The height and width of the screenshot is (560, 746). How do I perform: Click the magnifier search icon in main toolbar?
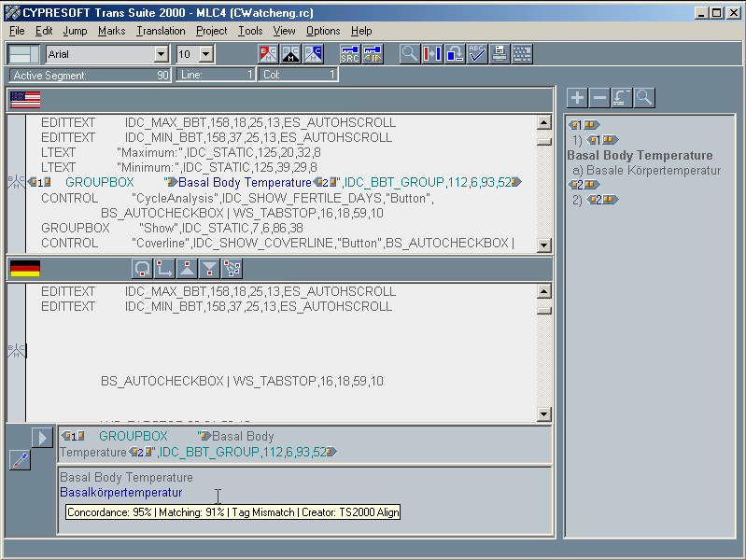click(x=409, y=54)
